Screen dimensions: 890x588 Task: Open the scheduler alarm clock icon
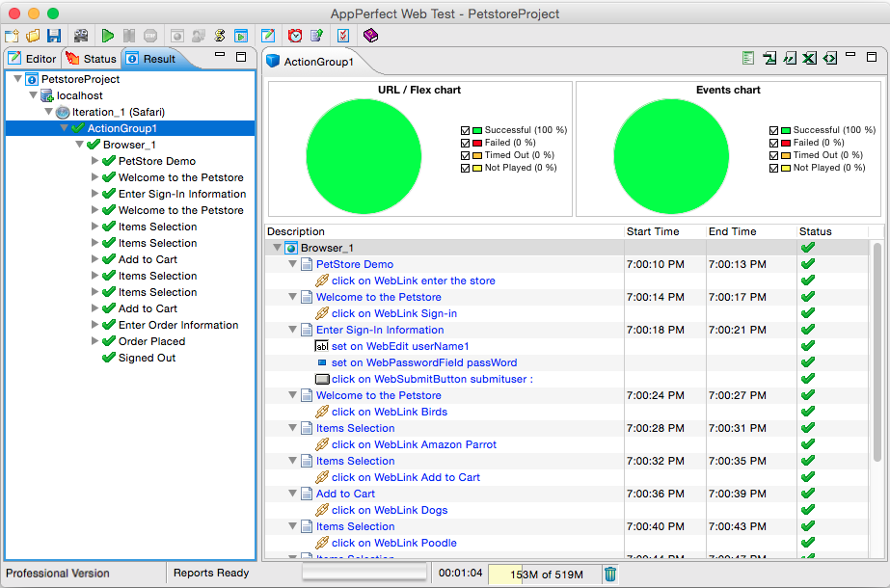(x=295, y=36)
